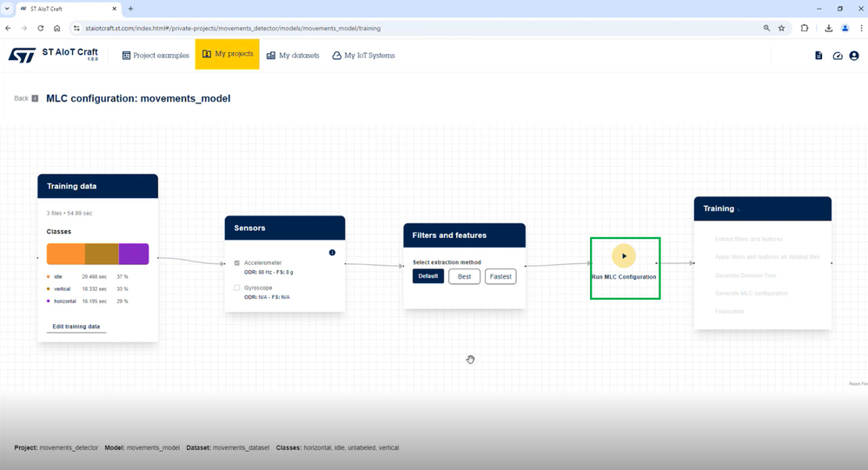Click the Sensors info icon

[x=332, y=253]
